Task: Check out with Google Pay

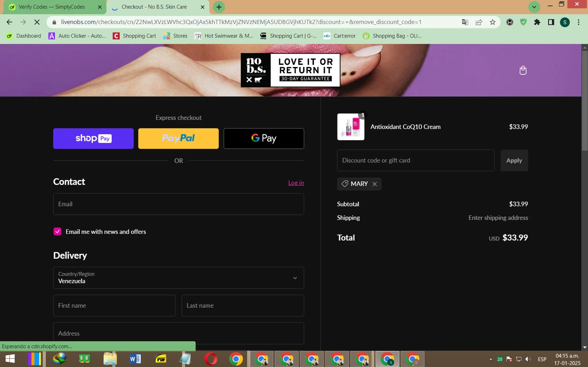Action: click(x=264, y=139)
